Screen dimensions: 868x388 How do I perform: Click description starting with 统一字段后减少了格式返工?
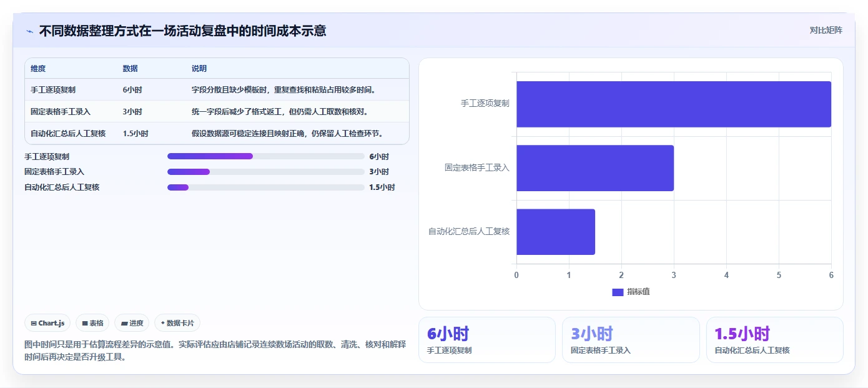pyautogui.click(x=280, y=112)
